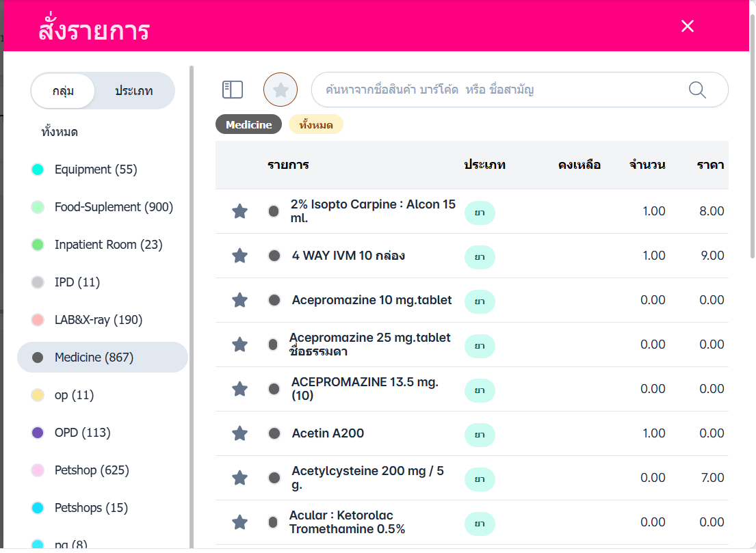Select the Equipment (55) group
The width and height of the screenshot is (756, 553).
(102, 170)
